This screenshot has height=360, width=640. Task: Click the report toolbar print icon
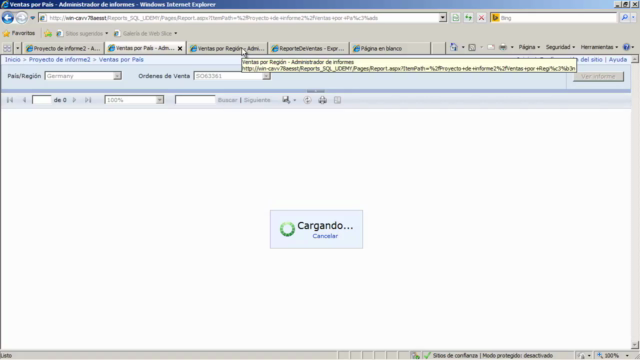tap(322, 100)
